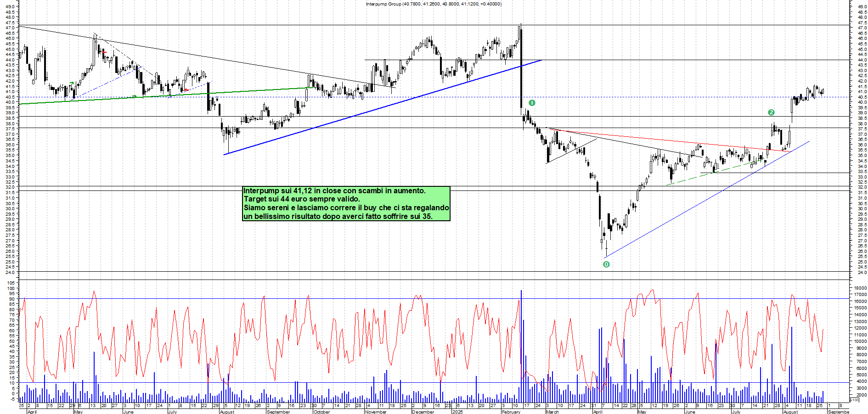Select the line 'Interpump sui 41,12 in close'
Viewport: 868px width, 414px height.
[334, 190]
